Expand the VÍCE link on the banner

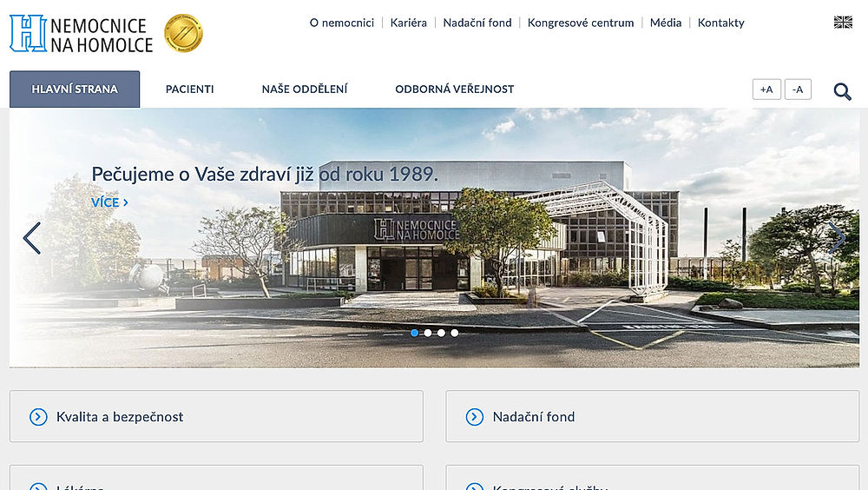(109, 202)
